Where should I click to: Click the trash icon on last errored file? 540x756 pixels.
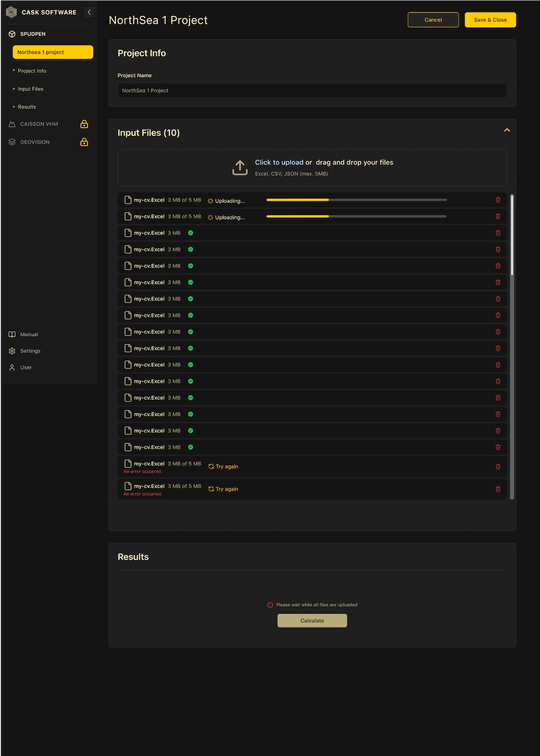pyautogui.click(x=498, y=489)
